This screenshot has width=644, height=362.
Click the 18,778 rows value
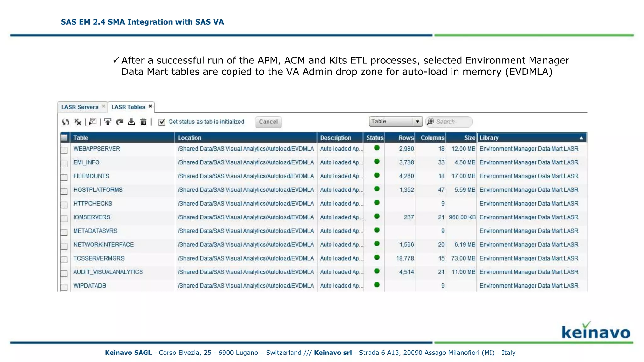tap(405, 258)
